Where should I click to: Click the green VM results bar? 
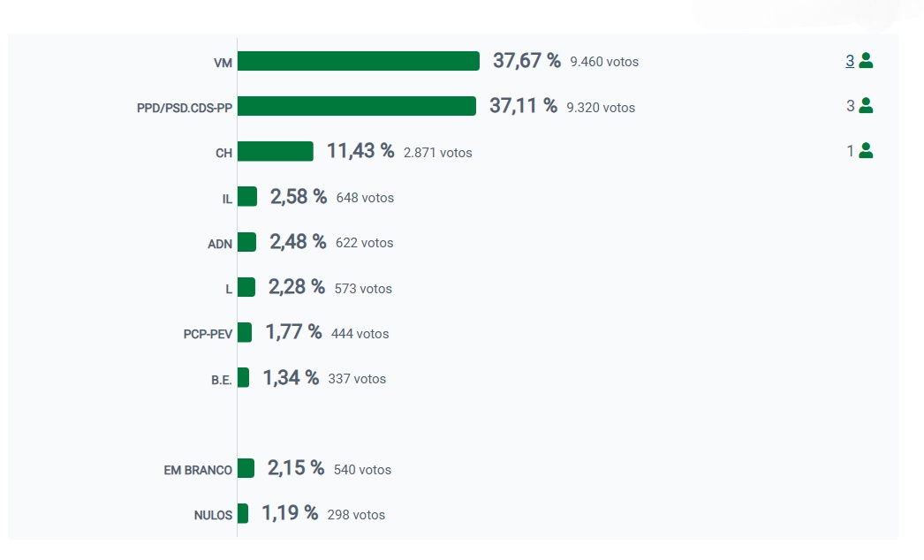[358, 61]
